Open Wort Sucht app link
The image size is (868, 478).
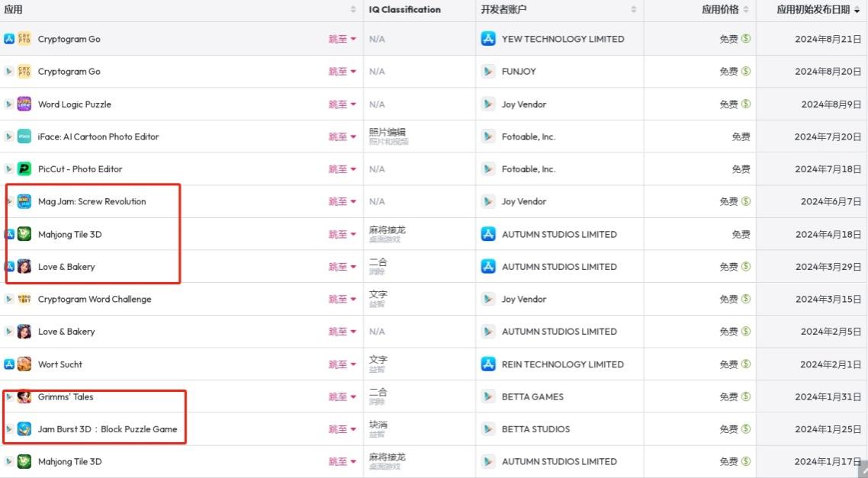pos(59,364)
